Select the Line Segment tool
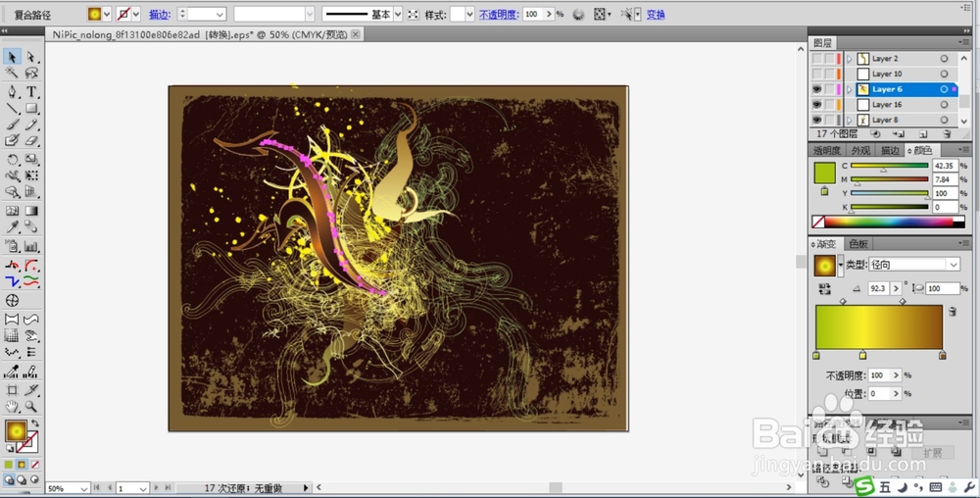The height and width of the screenshot is (498, 980). pyautogui.click(x=12, y=108)
